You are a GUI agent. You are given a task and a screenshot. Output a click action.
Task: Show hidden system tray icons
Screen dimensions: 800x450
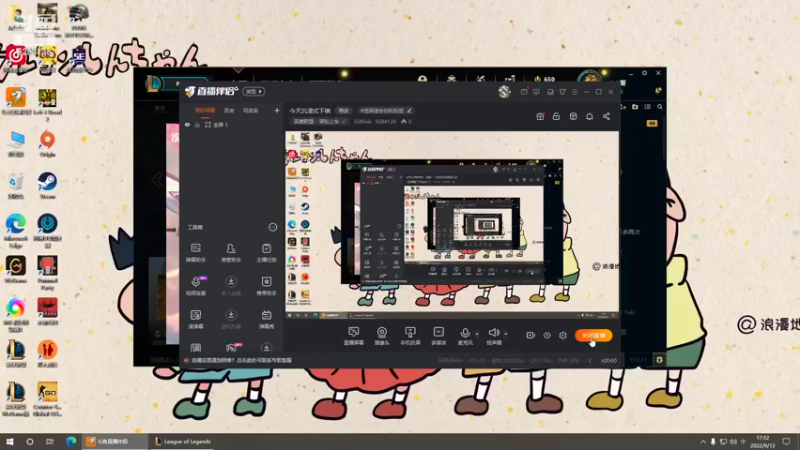[703, 441]
